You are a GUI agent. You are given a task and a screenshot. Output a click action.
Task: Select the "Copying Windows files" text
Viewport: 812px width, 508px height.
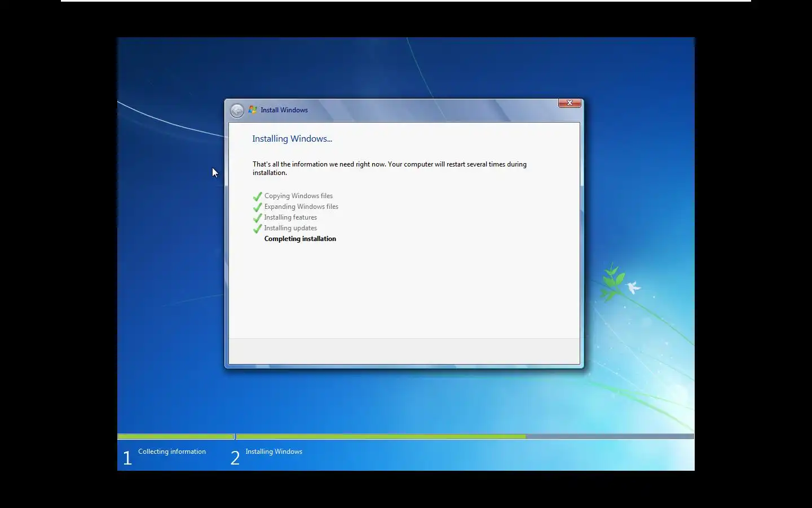click(298, 196)
